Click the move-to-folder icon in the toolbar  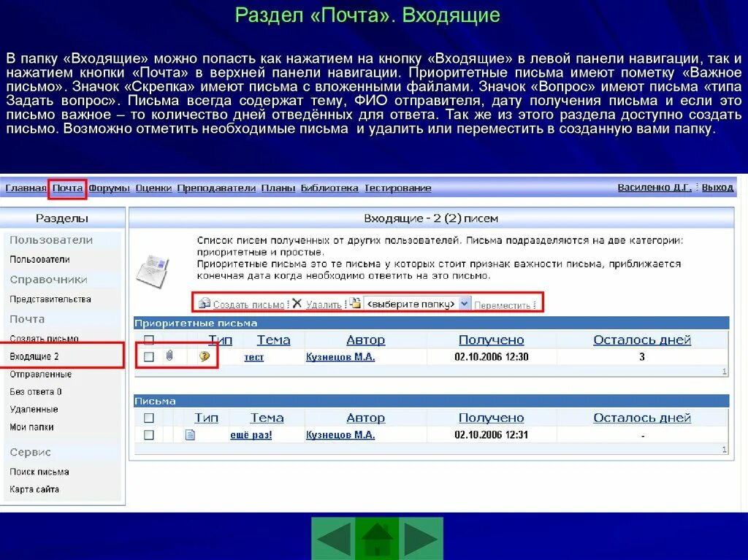tap(355, 303)
